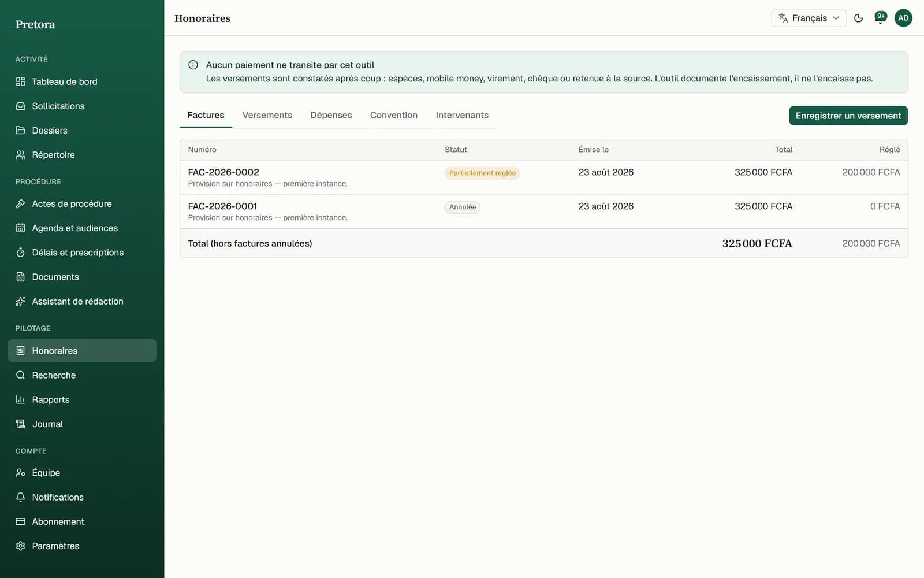Click the 0 FCFA paid amount
The image size is (924, 578).
(x=885, y=206)
